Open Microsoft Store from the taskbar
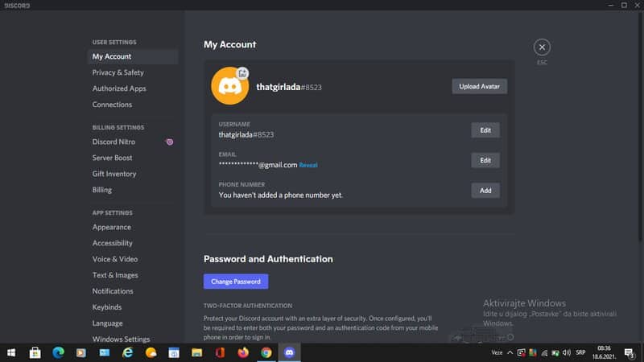Image resolution: width=644 pixels, height=362 pixels. click(35, 352)
